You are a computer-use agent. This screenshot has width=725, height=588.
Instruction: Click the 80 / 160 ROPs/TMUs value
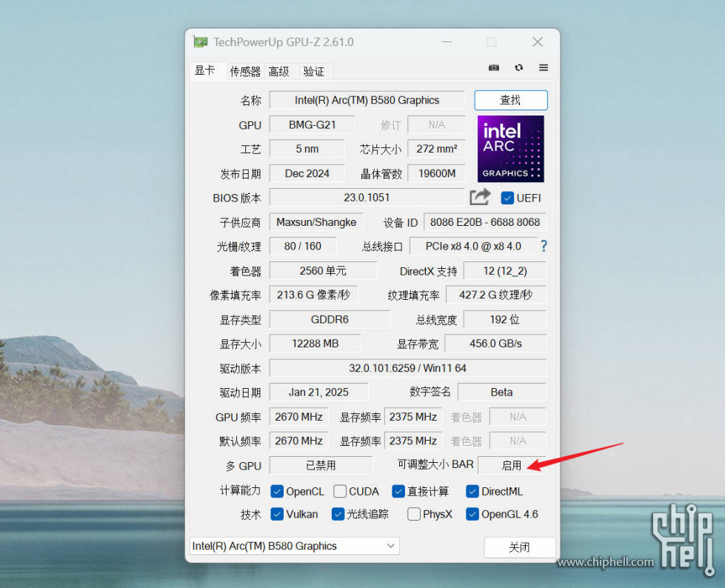point(303,247)
